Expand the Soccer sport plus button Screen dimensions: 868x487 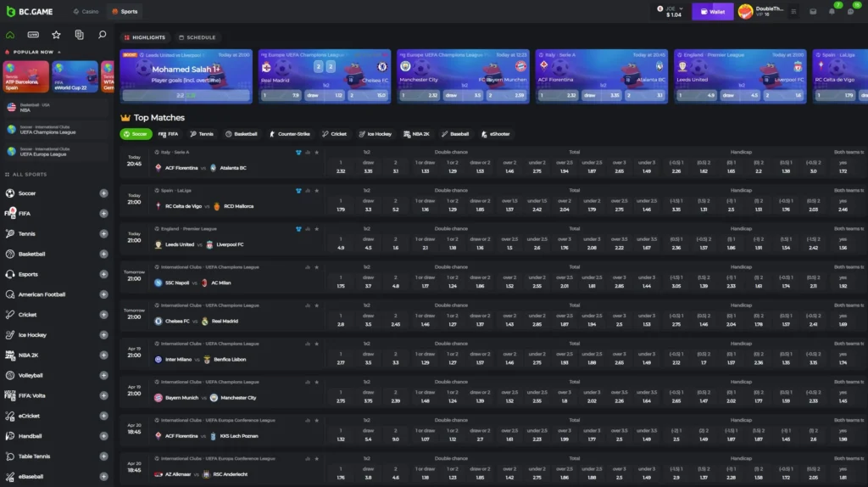103,193
